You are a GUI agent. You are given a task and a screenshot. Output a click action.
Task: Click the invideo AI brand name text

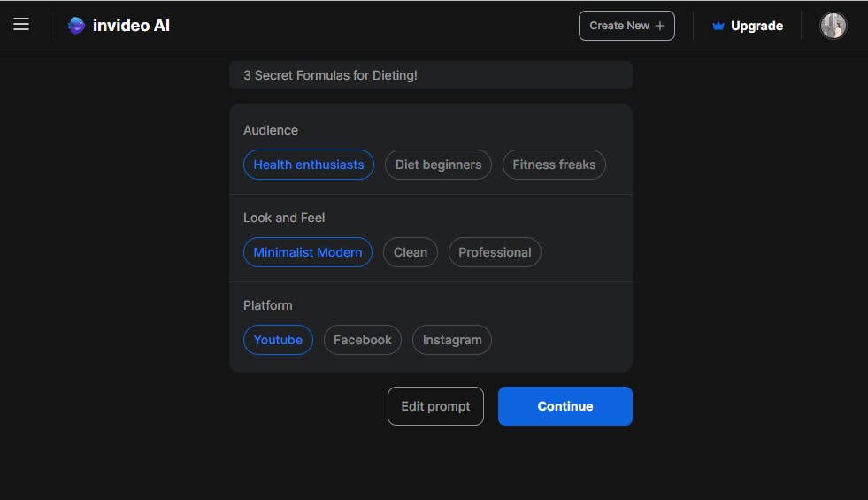(x=131, y=26)
